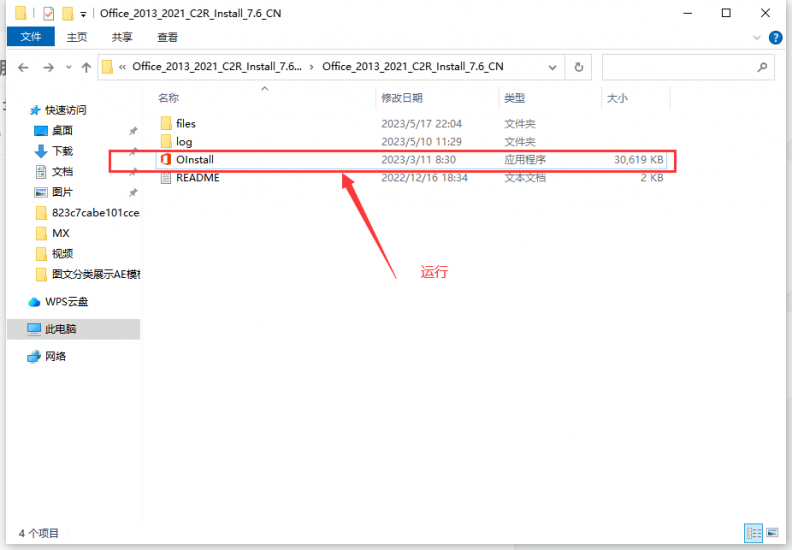Screen dimensions: 792x550
Task: Open the OInstall application file
Action: click(x=194, y=160)
